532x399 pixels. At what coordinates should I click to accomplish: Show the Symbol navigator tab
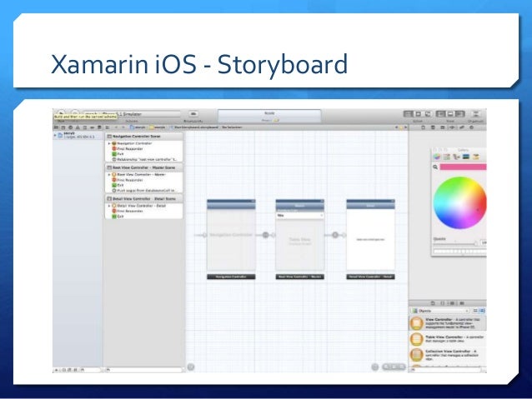(63, 127)
